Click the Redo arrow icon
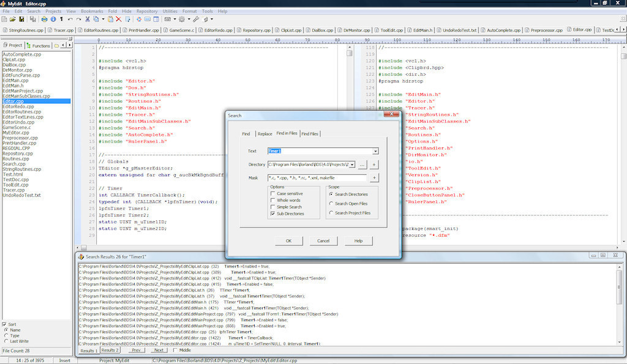This screenshot has height=364, width=627. pyautogui.click(x=79, y=19)
